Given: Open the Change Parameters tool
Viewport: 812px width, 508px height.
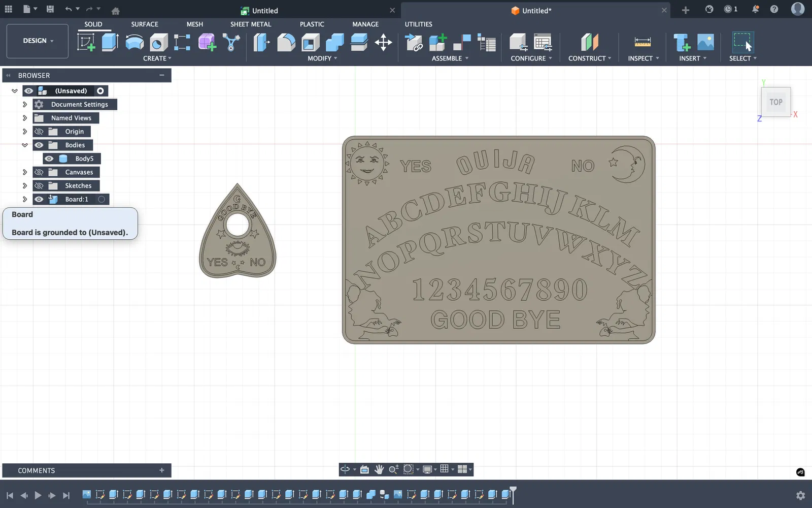Looking at the screenshot, I should 543,42.
